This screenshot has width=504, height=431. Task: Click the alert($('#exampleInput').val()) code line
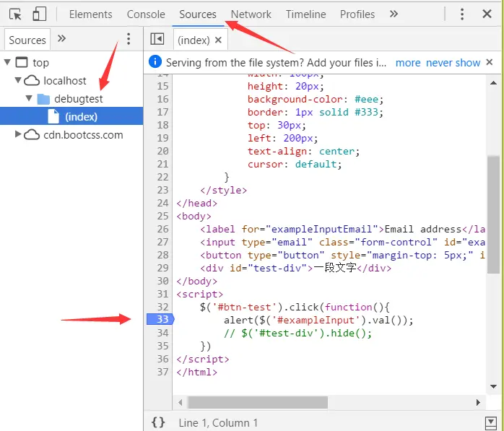318,320
